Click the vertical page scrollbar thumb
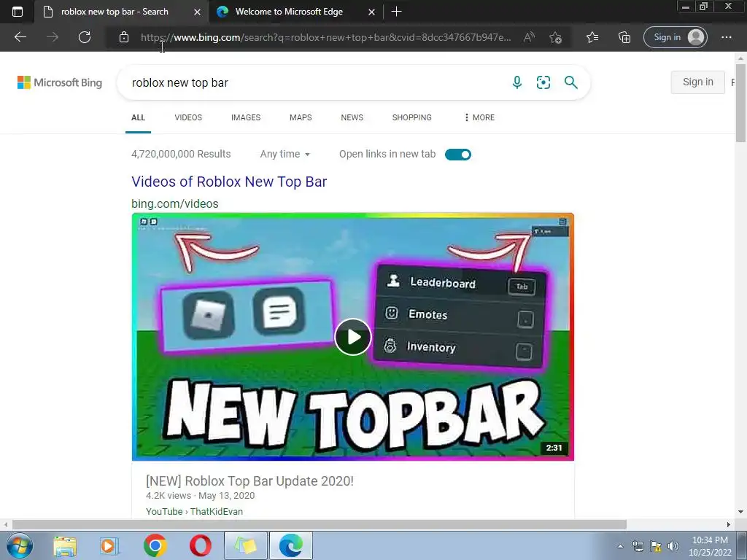This screenshot has width=747, height=560. [x=740, y=102]
